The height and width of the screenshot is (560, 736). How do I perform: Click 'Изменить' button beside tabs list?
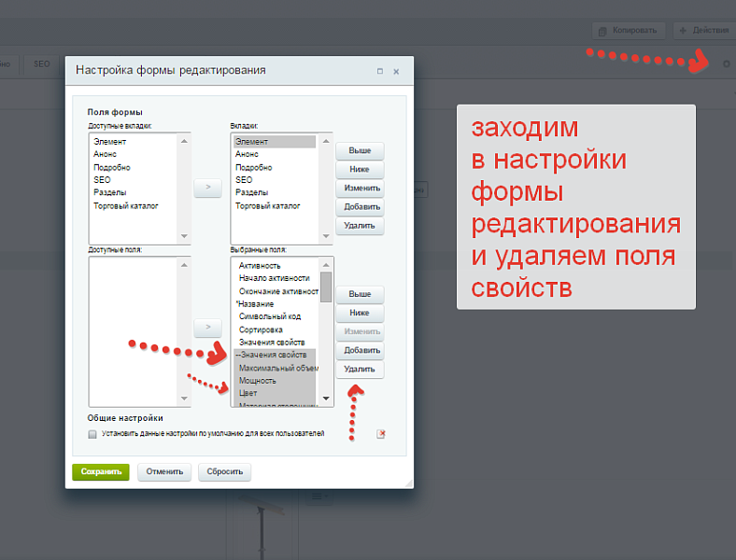[x=360, y=189]
